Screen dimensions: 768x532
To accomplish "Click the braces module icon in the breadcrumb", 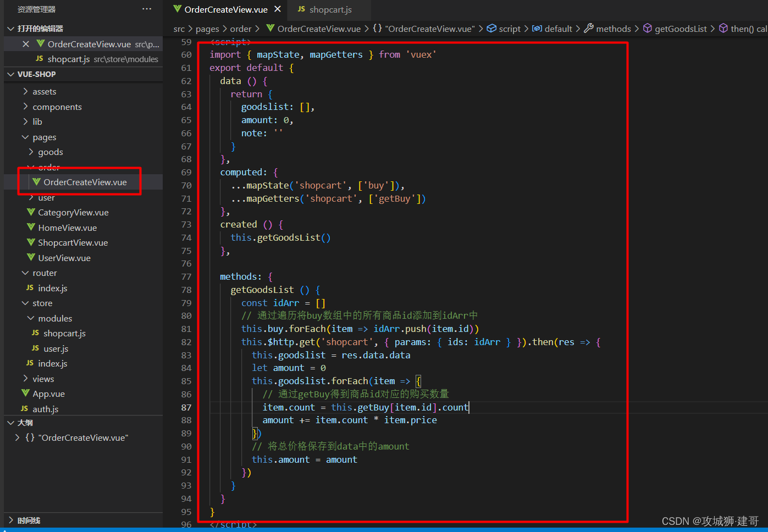I will [377, 29].
